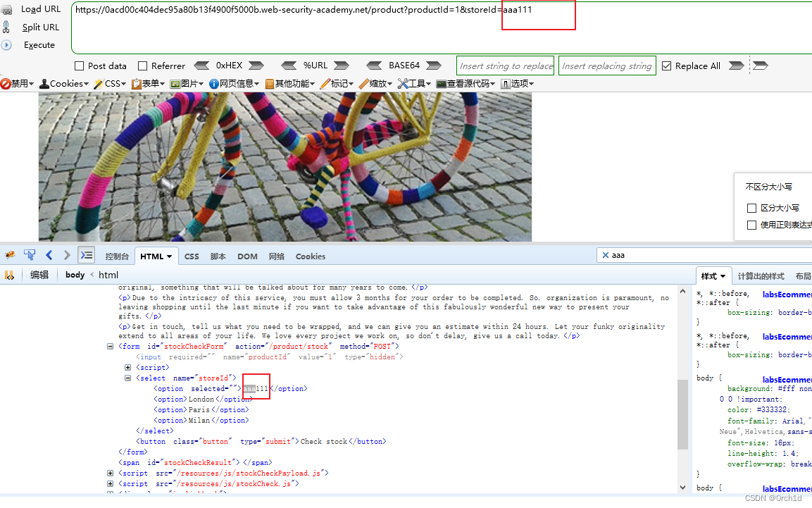The width and height of the screenshot is (812, 508).
Task: Click the HTML panel scroll down arrow
Action: coord(682,488)
